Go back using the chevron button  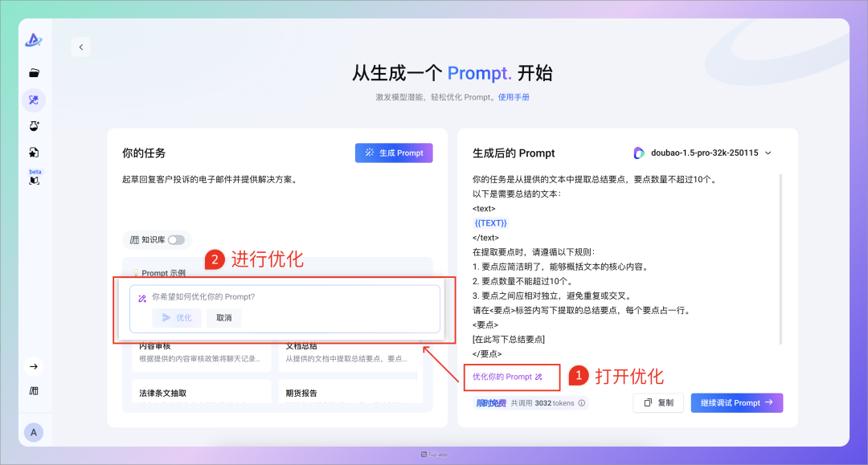(81, 47)
